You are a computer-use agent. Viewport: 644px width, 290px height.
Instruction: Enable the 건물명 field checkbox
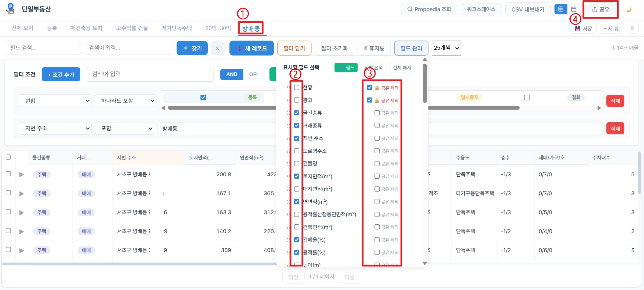pyautogui.click(x=297, y=163)
